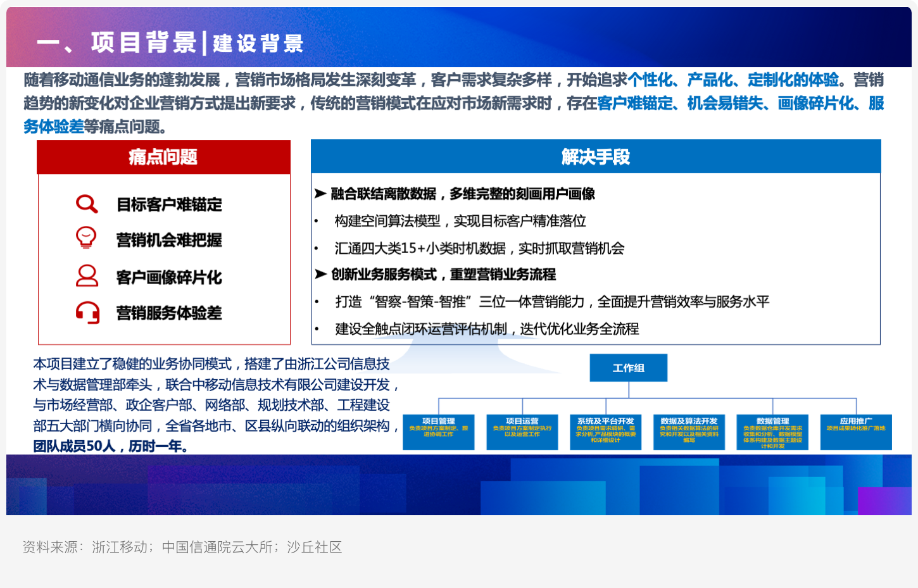Click the bold 团队成员50人 text
The height and width of the screenshot is (588, 918).
pyautogui.click(x=74, y=446)
